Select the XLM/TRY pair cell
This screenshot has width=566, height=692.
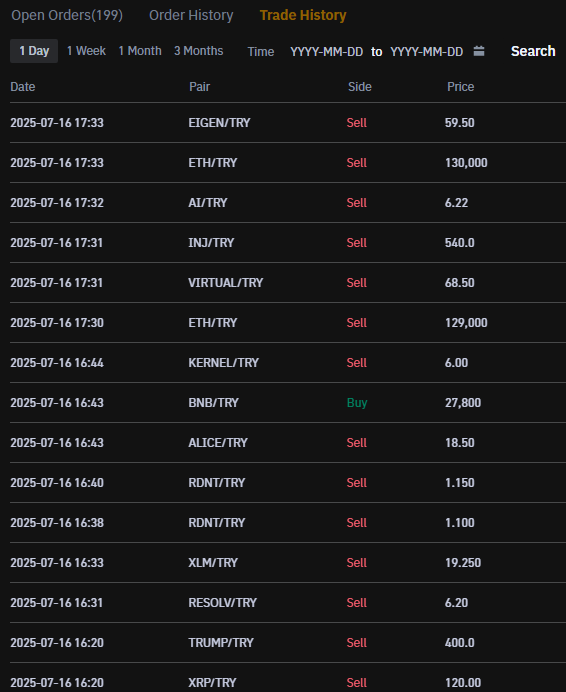[x=213, y=563]
